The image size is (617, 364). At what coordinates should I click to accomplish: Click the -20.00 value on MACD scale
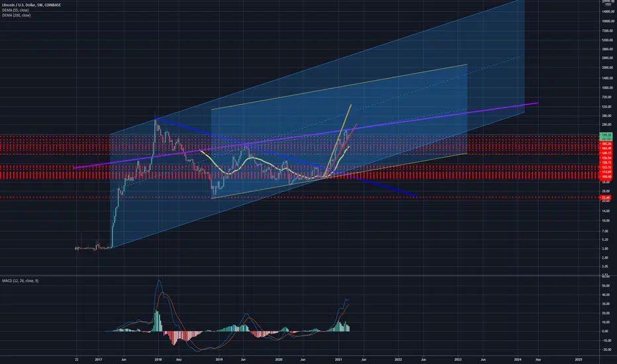[x=608, y=349]
